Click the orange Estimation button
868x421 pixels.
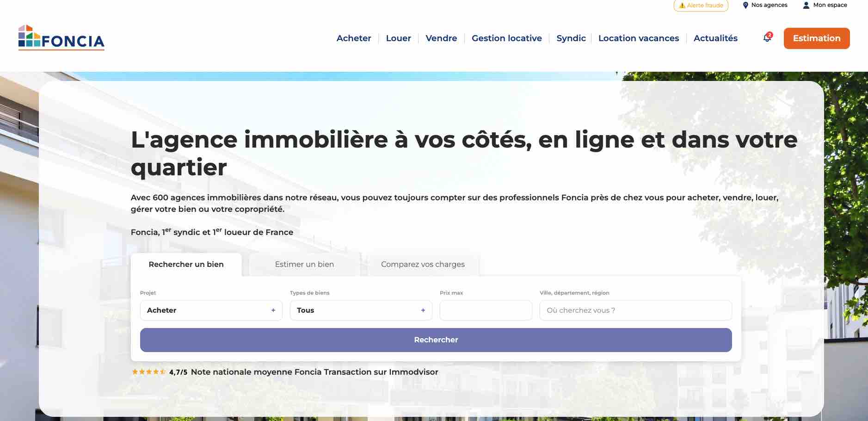click(x=817, y=38)
